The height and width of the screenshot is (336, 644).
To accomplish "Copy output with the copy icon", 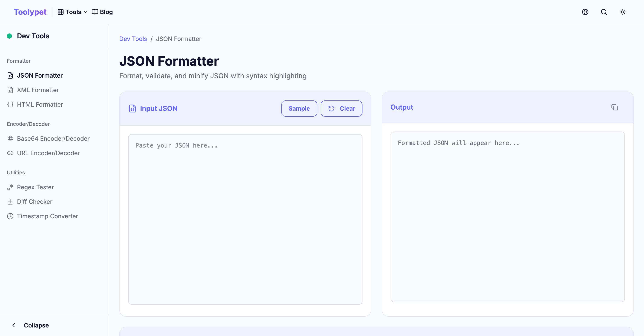I will click(x=614, y=107).
